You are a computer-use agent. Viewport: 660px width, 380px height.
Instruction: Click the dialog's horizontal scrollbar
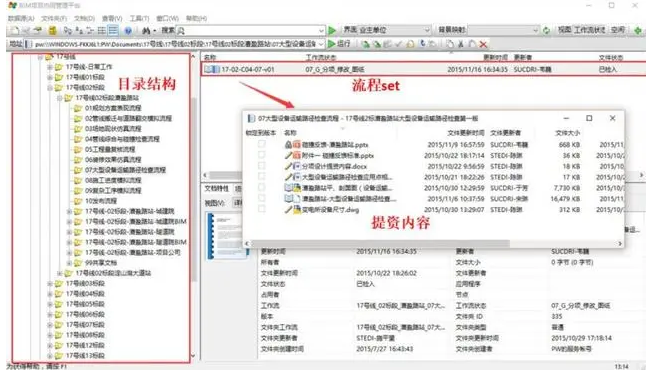click(x=381, y=244)
